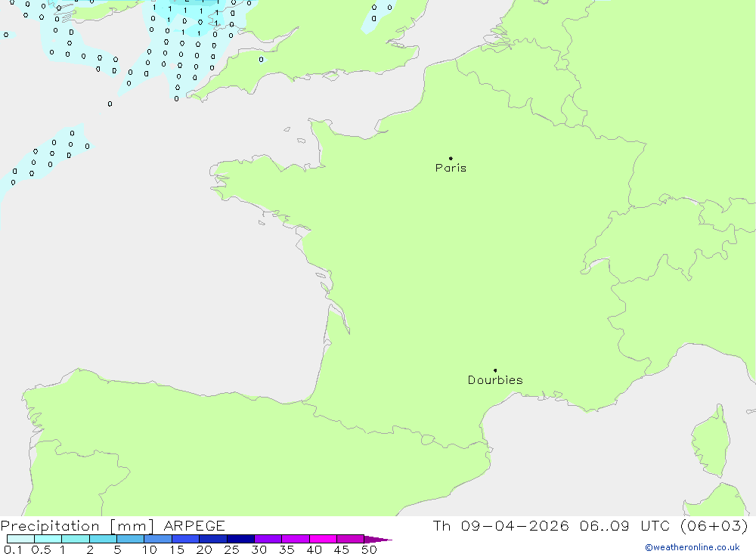
Task: Click the '40' legend scale value
Action: (x=314, y=549)
